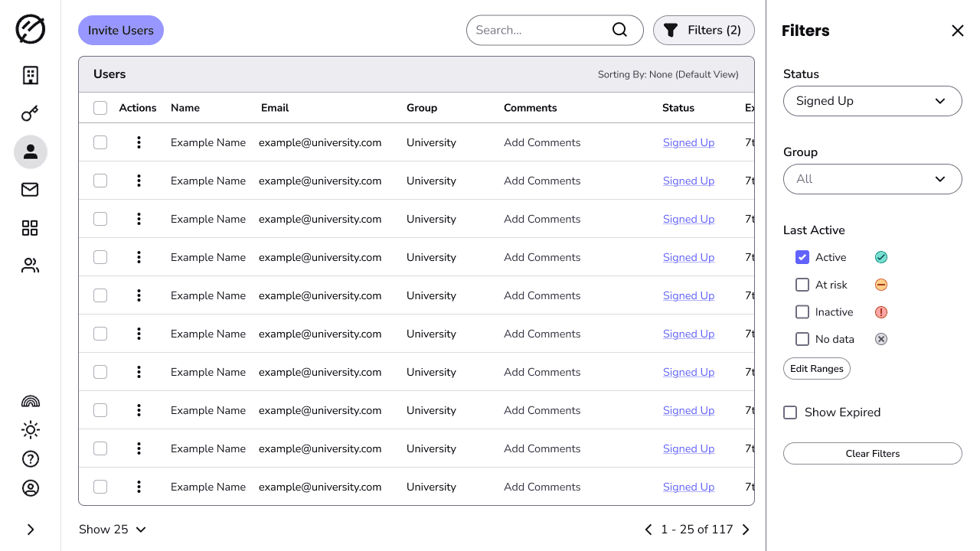Click the Filters (2) button

coord(704,30)
